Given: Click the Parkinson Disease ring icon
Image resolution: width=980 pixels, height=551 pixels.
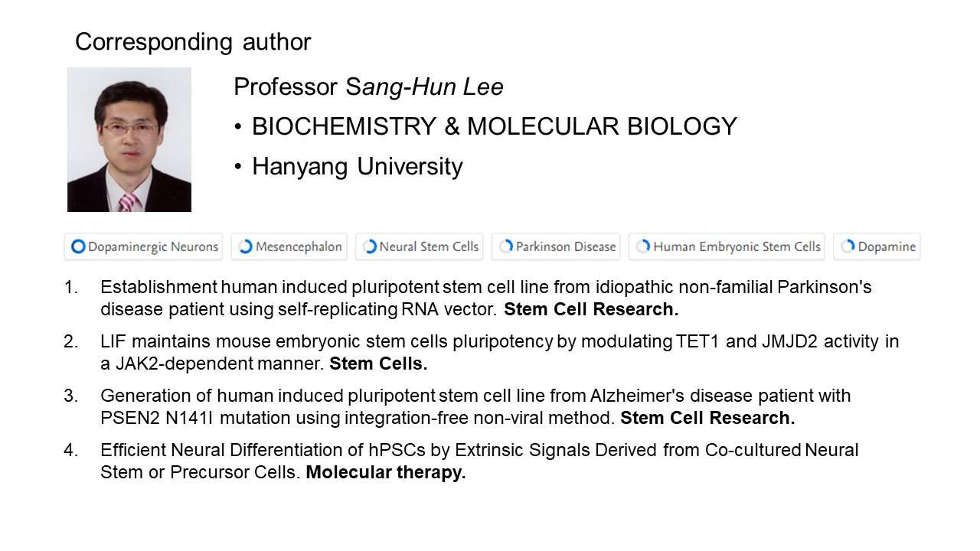Looking at the screenshot, I should click(506, 246).
